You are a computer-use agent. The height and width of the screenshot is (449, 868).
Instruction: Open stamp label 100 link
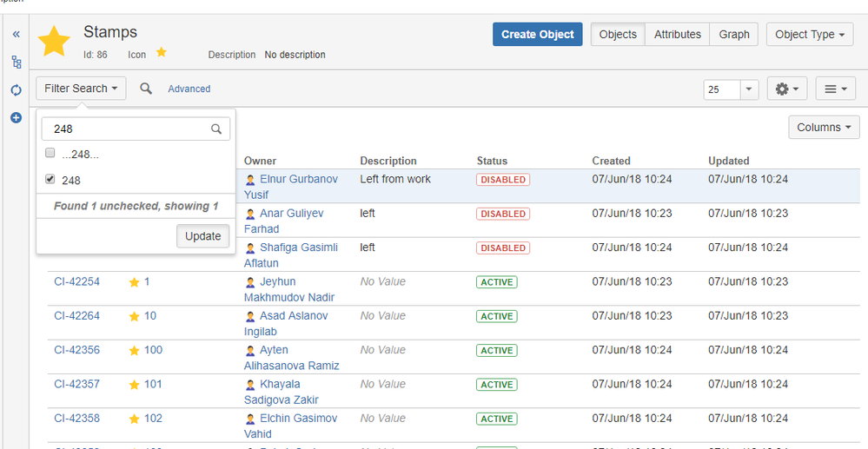[x=153, y=350]
